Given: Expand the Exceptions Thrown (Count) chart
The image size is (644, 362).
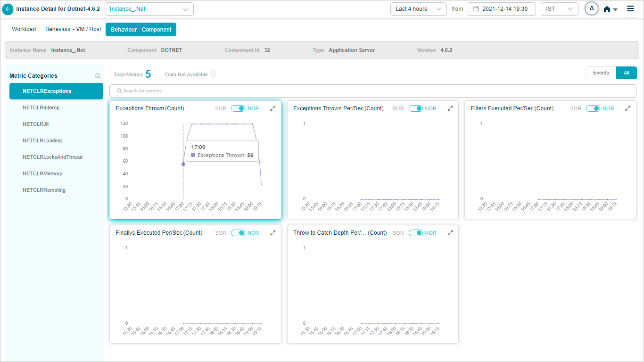Looking at the screenshot, I should 272,108.
